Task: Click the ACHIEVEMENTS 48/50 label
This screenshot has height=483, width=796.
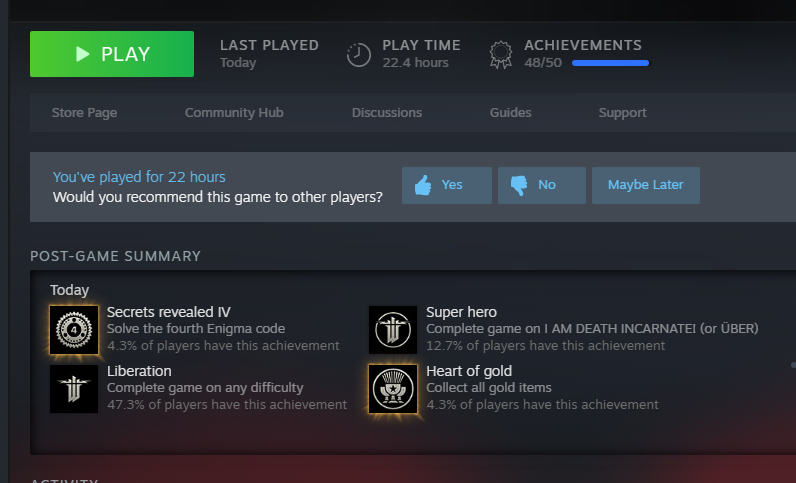Action: (583, 53)
